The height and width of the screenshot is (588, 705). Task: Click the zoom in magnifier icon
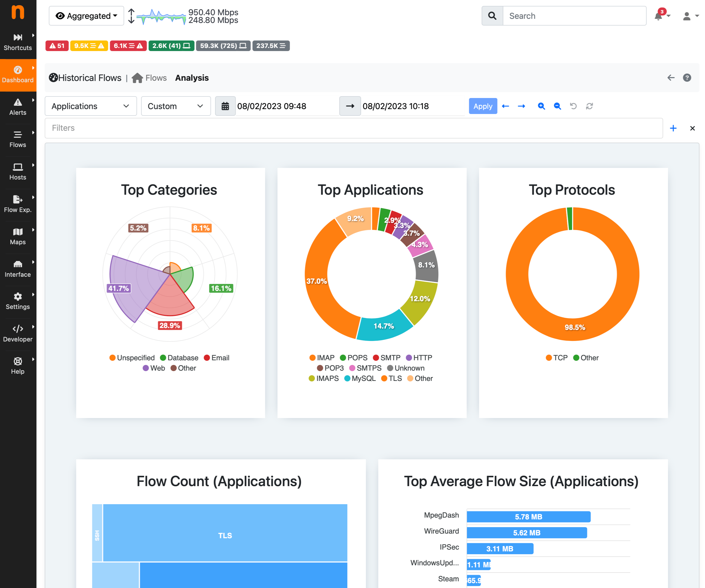[541, 106]
